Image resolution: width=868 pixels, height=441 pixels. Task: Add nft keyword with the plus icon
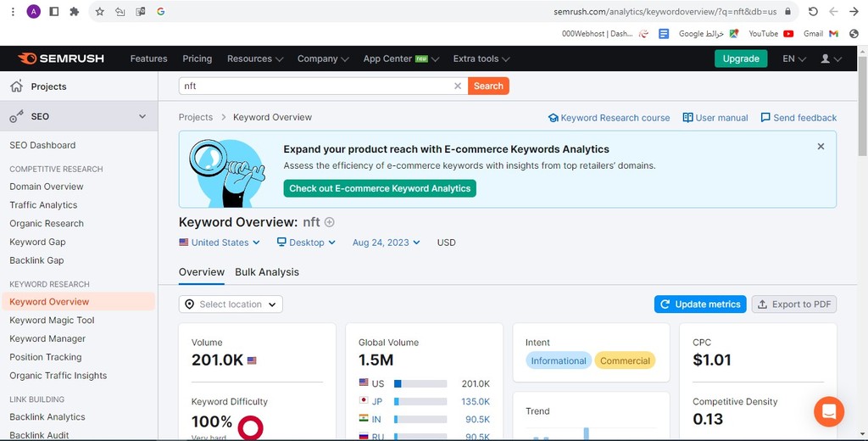pyautogui.click(x=330, y=222)
